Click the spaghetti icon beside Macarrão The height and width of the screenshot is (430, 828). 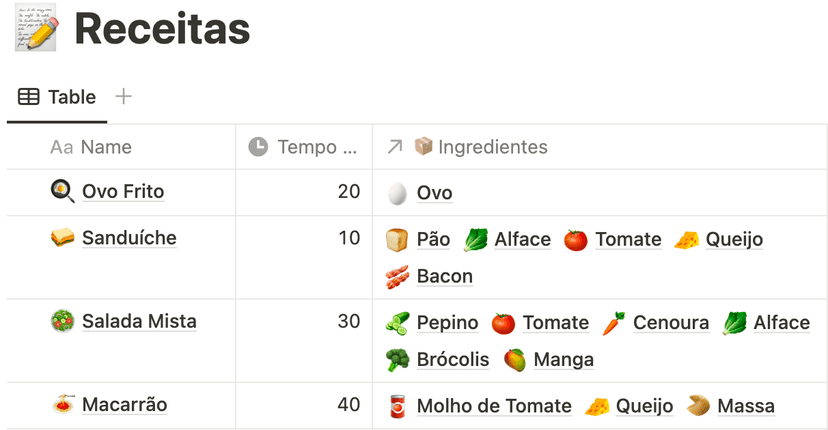[x=63, y=405]
